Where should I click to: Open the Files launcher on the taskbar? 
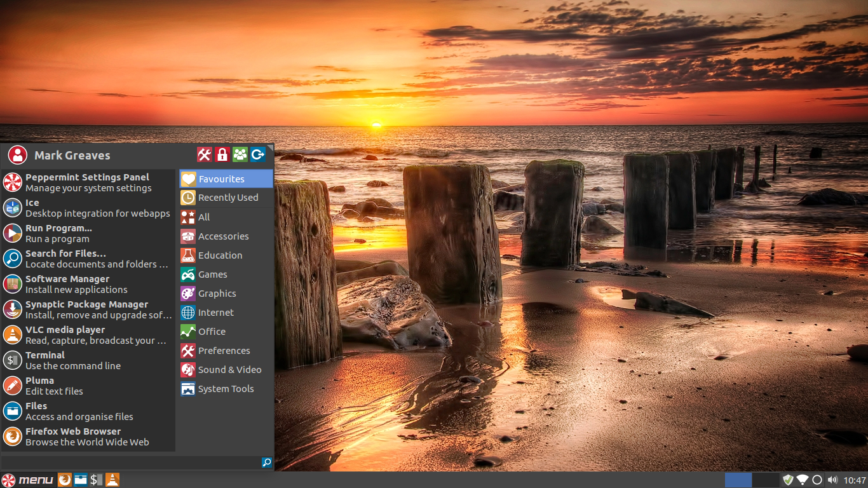[81, 480]
